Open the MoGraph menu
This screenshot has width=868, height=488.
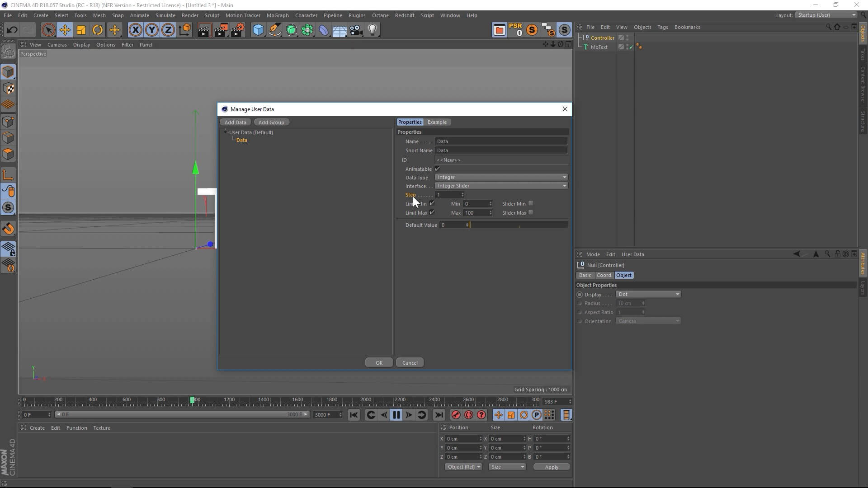pyautogui.click(x=277, y=15)
